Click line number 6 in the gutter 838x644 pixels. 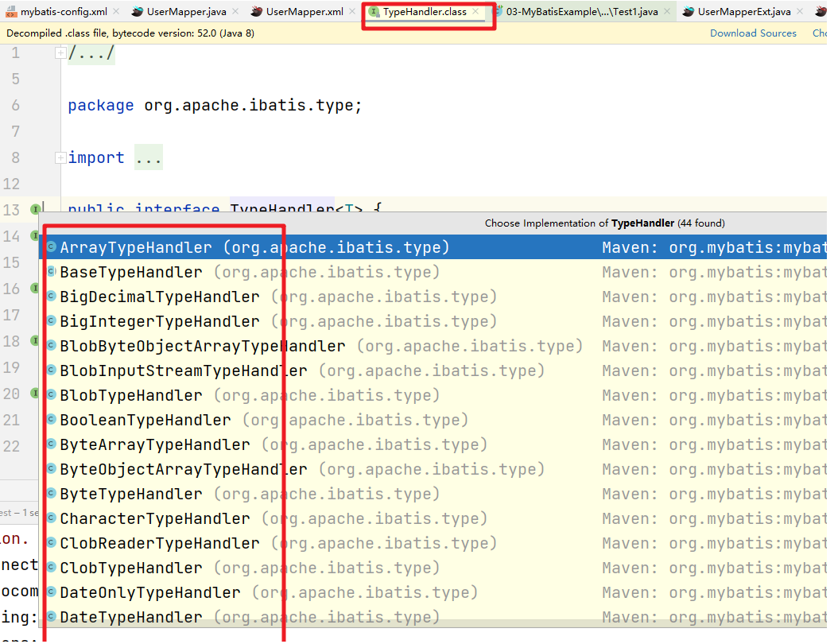pos(15,105)
